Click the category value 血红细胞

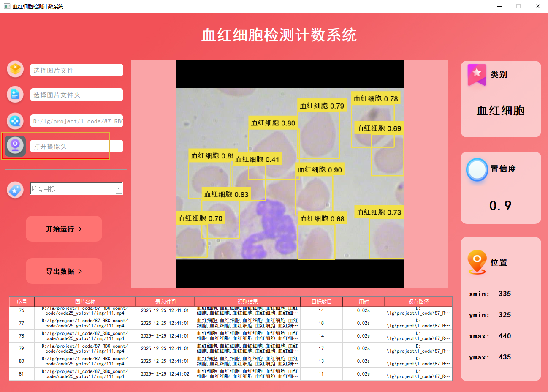click(x=501, y=111)
